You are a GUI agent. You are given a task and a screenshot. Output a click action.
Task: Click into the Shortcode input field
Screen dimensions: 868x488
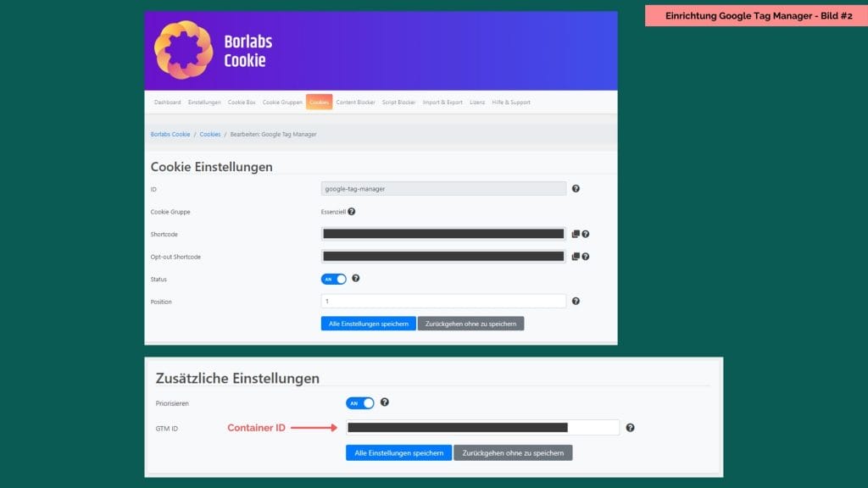pyautogui.click(x=443, y=234)
